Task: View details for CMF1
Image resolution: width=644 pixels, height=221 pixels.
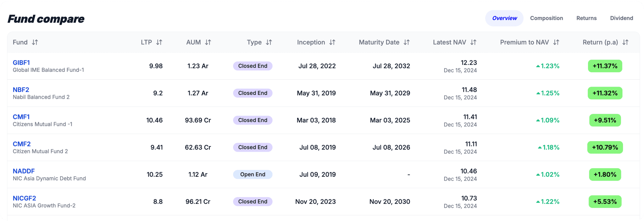Action: 21,116
